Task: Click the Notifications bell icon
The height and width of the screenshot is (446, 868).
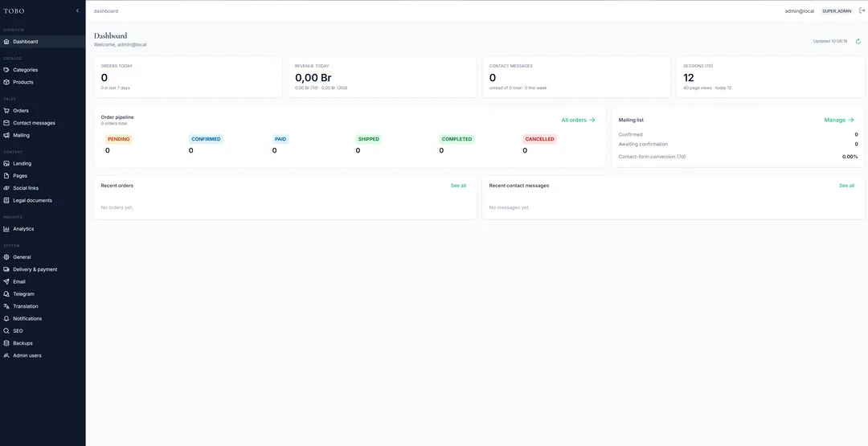Action: [6, 319]
